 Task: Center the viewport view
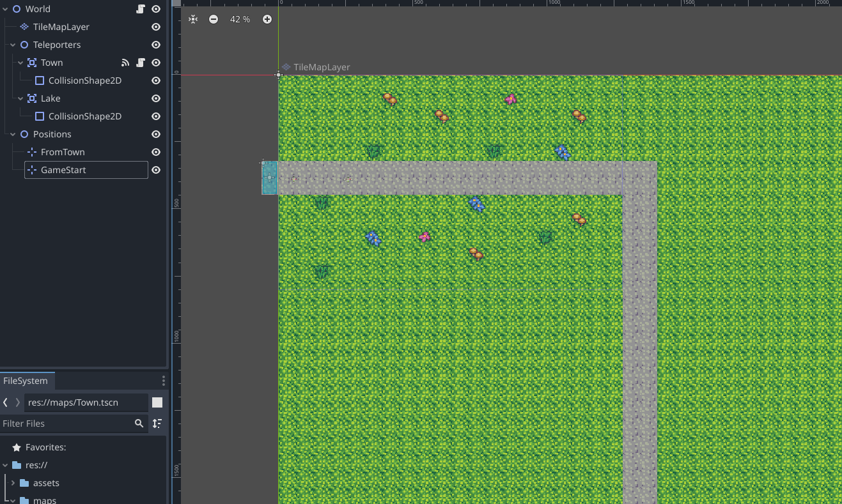pyautogui.click(x=193, y=19)
